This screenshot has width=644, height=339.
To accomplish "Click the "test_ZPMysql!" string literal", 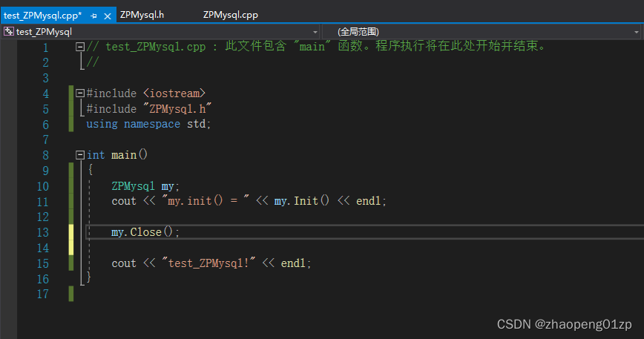I will point(208,263).
